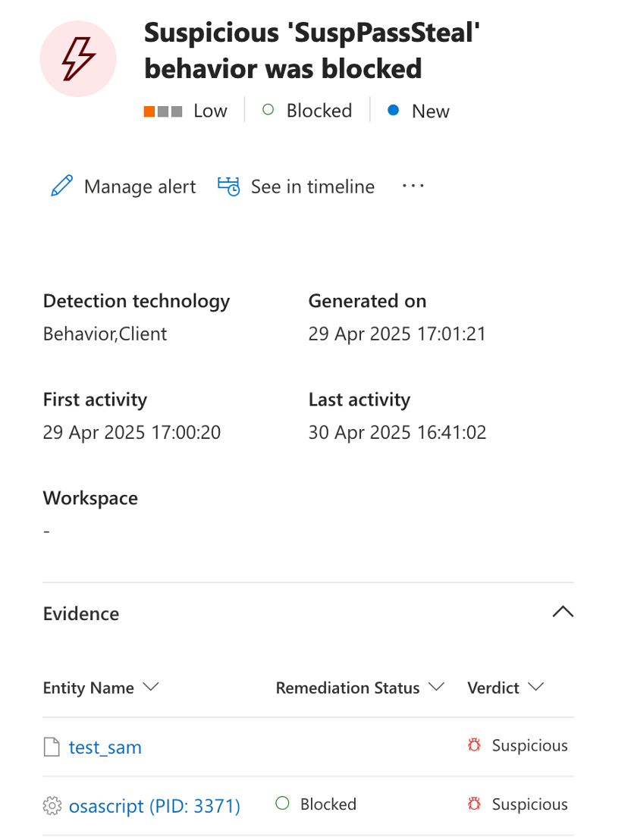The height and width of the screenshot is (840, 631).
Task: Click the New status blue dot
Action: (393, 111)
